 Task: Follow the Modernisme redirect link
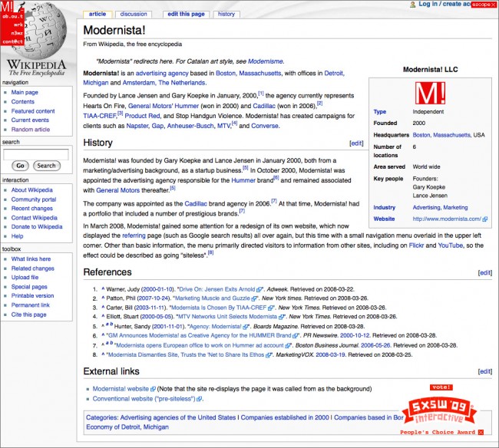point(265,61)
